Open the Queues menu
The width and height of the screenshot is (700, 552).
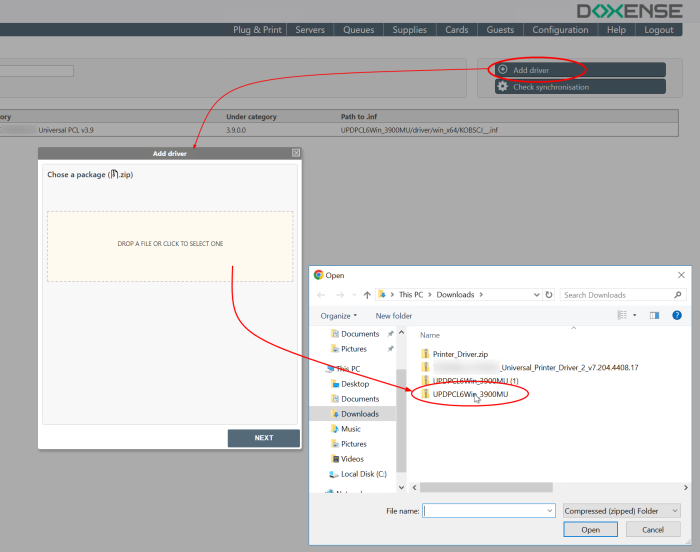click(x=359, y=30)
